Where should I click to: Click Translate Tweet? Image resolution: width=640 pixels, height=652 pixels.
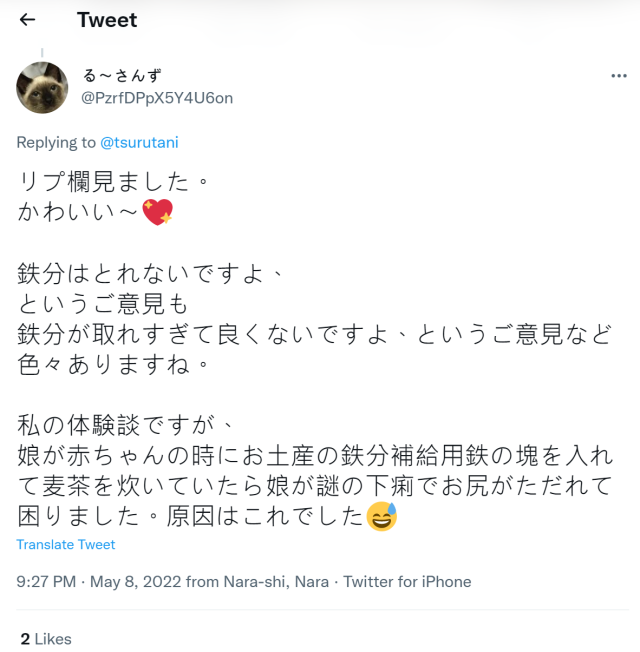[x=66, y=545]
